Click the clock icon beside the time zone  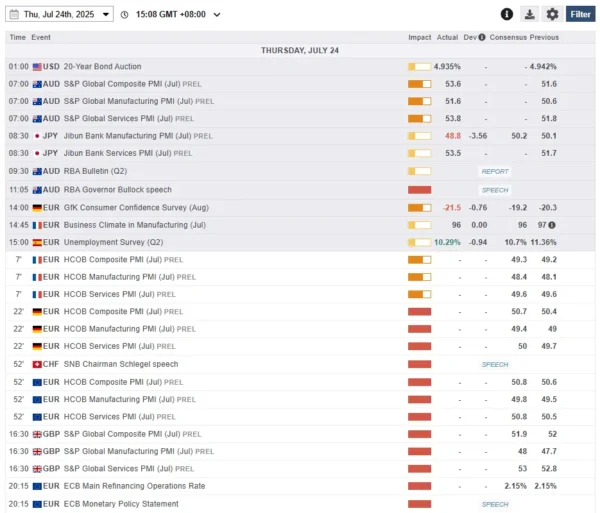124,15
